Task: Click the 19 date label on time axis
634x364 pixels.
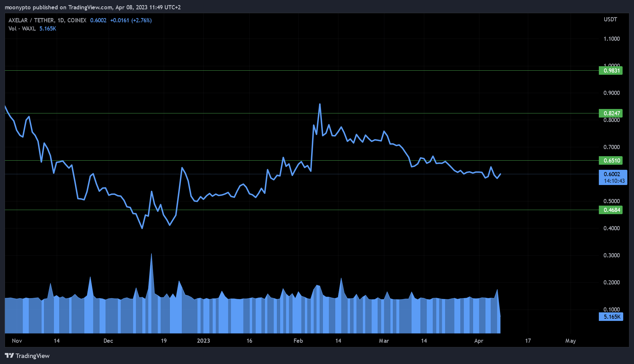Action: pos(164,341)
